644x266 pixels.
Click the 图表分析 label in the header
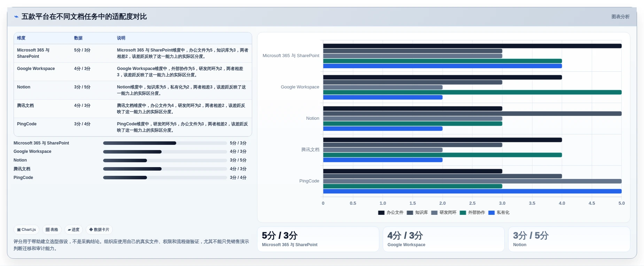[x=620, y=17]
